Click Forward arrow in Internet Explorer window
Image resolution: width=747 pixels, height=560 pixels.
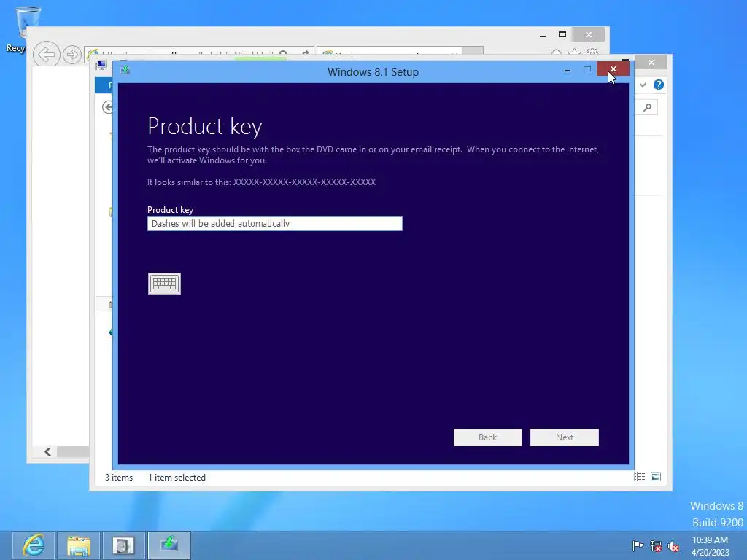(x=72, y=55)
